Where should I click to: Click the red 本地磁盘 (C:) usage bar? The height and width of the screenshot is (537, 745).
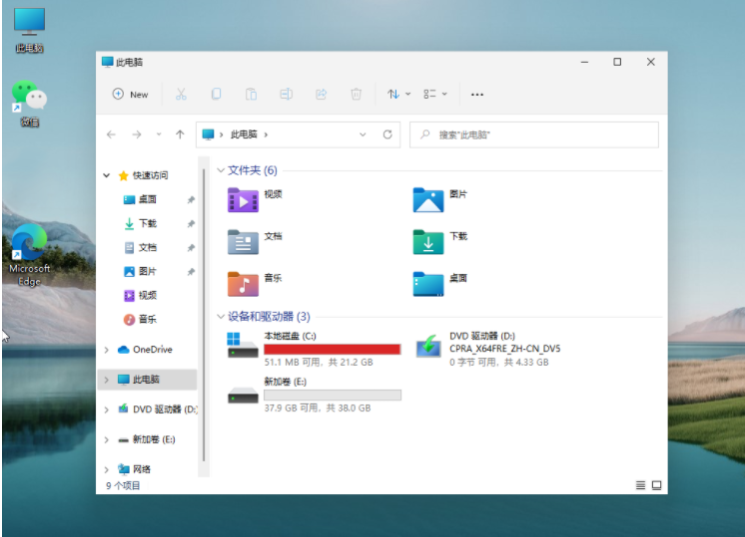(x=332, y=350)
